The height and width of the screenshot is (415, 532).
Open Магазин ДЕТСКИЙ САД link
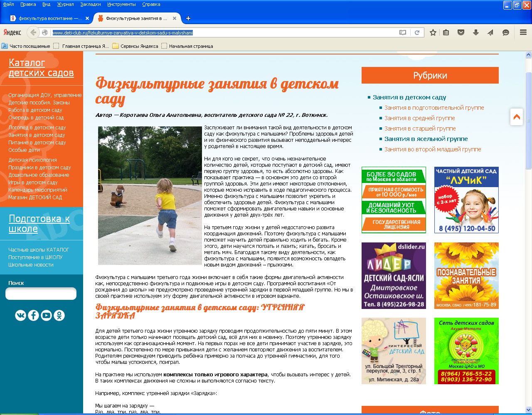(x=35, y=198)
